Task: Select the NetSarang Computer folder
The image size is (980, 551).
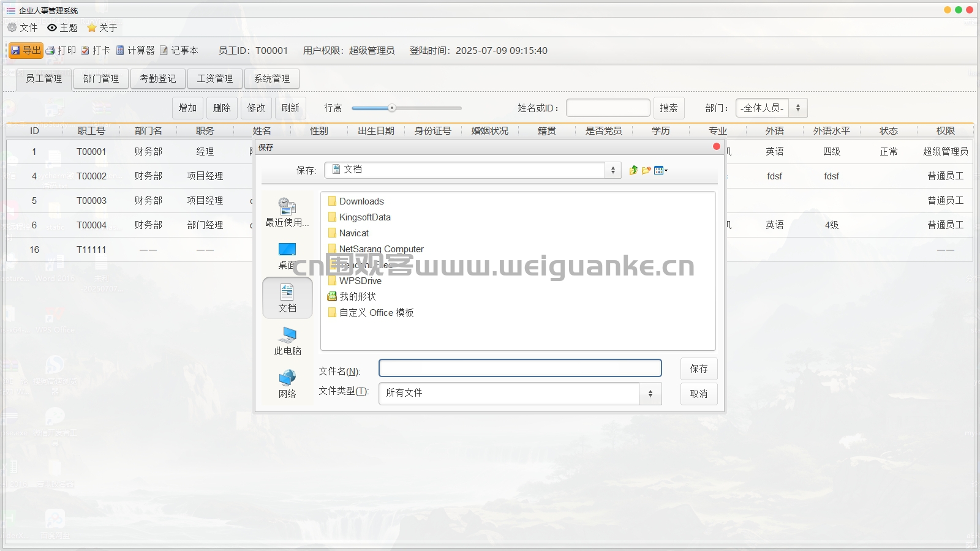Action: point(375,249)
